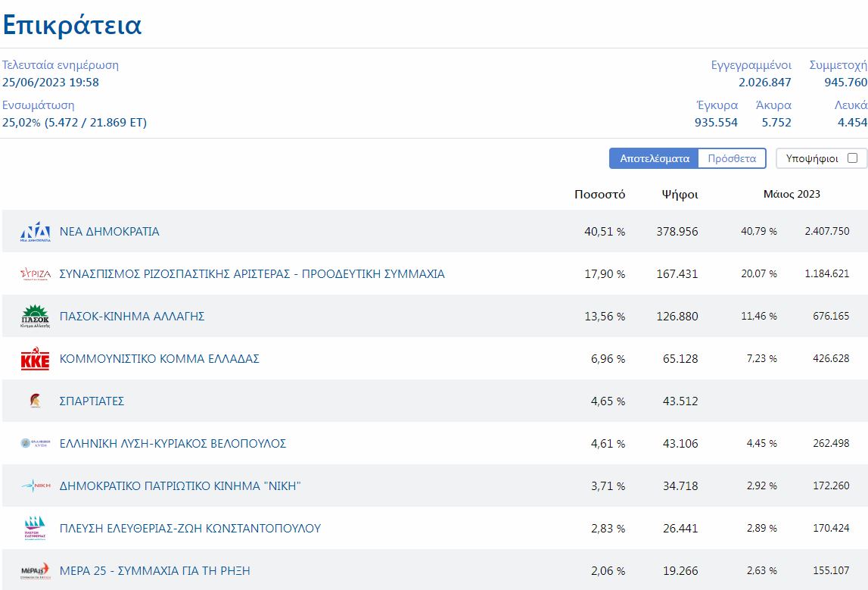This screenshot has height=590, width=868.
Task: Click Πλεύση Ελευθερίας May 2023 votes 170.424
Action: tap(831, 528)
